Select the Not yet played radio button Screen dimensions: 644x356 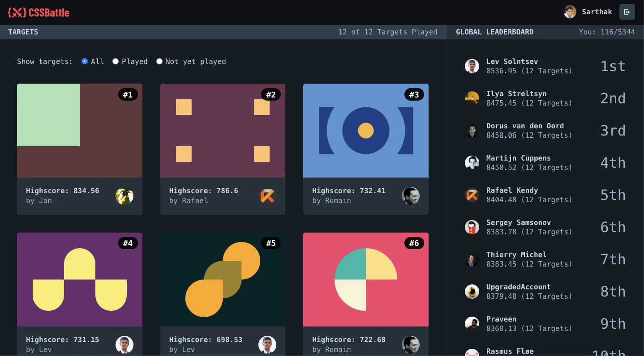(159, 61)
